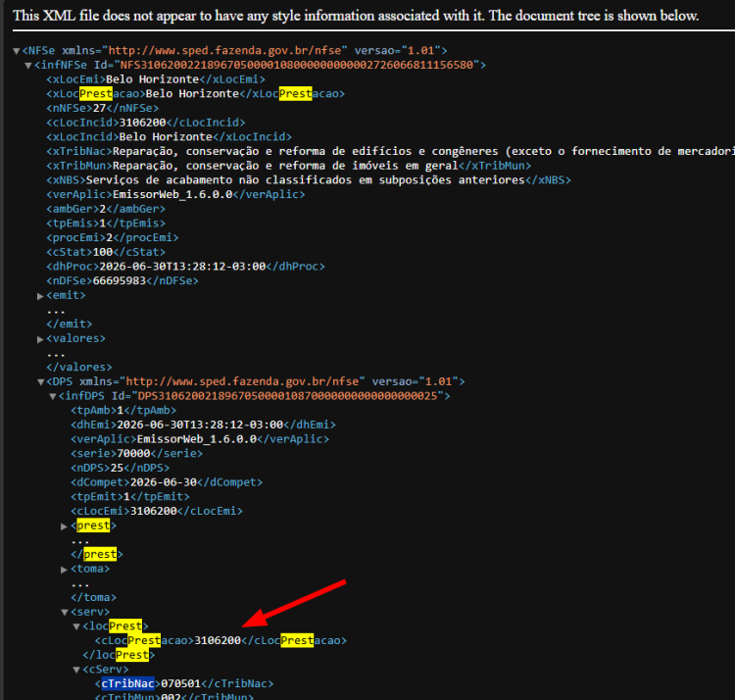Collapse the infDPS node

pyautogui.click(x=53, y=397)
